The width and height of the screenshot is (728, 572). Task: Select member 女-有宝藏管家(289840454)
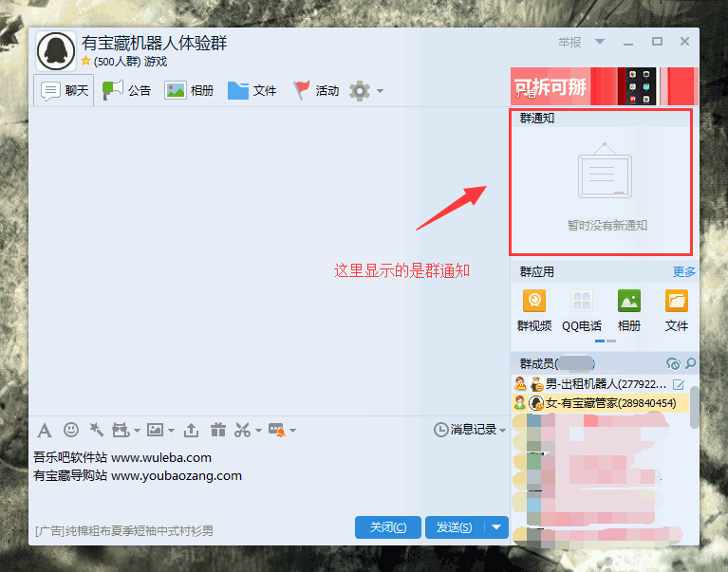click(x=600, y=402)
